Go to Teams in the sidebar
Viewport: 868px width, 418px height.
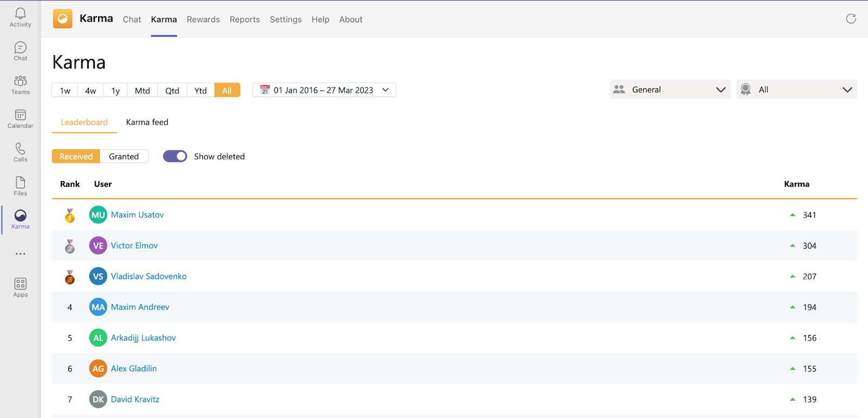pos(20,85)
